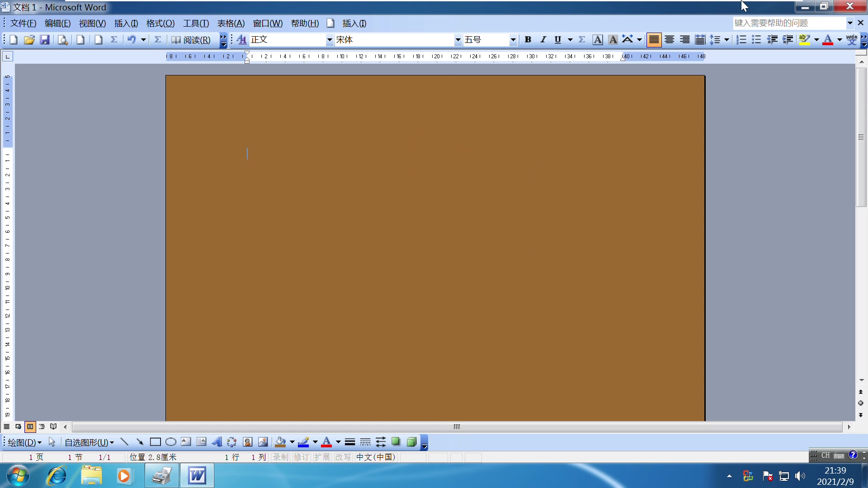This screenshot has width=868, height=488.
Task: Insert WordArt from the drawing toolbar
Action: tap(217, 442)
